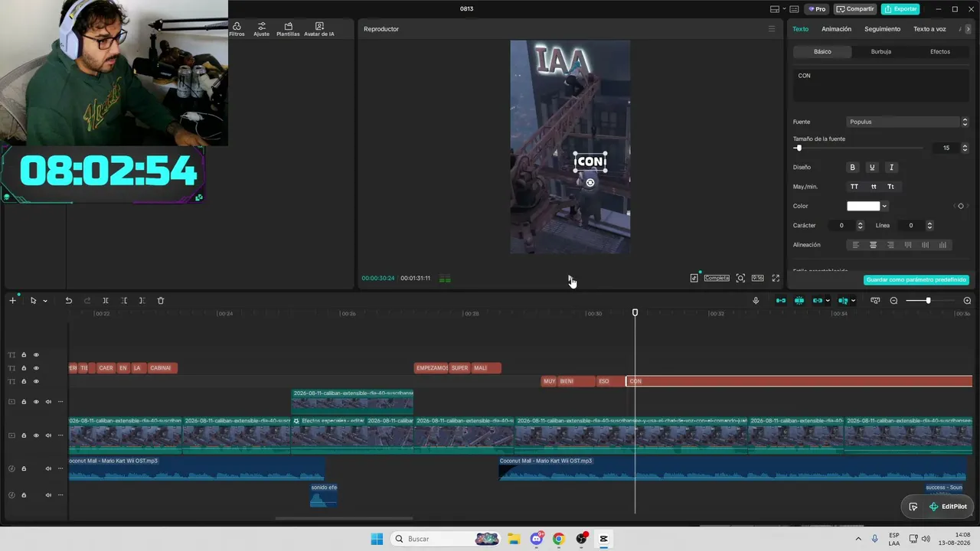Select the Burbuja sub-tab

pyautogui.click(x=880, y=51)
